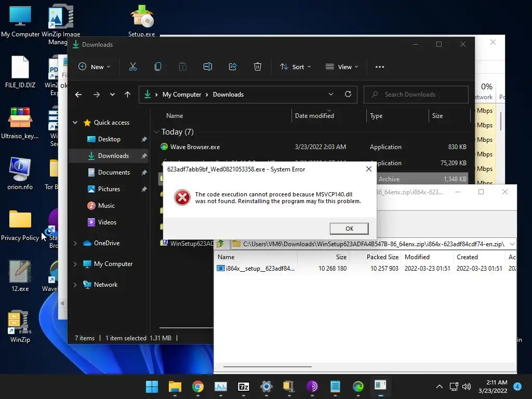The height and width of the screenshot is (399, 532).
Task: Go back in Downloads explorer
Action: 78,95
